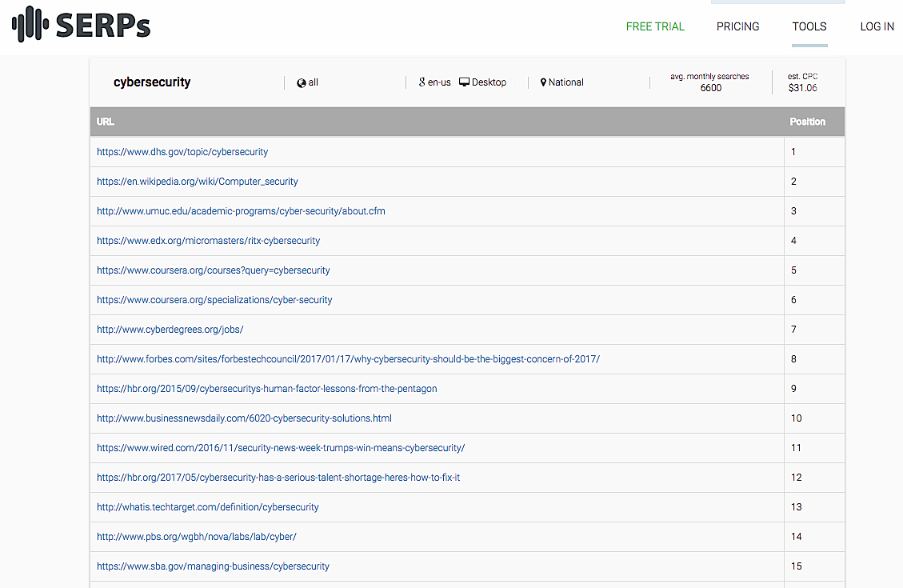The width and height of the screenshot is (903, 588).
Task: Open the FREE TRIAL page
Action: [x=655, y=26]
